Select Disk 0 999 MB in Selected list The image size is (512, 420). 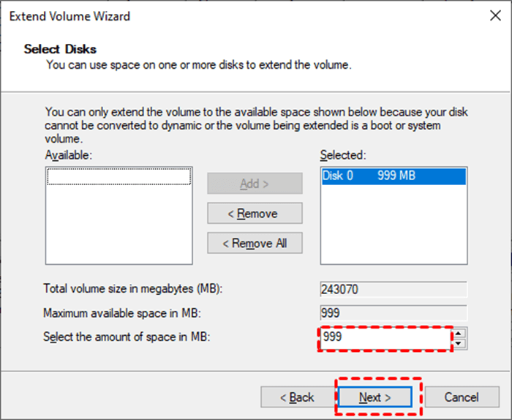[394, 176]
